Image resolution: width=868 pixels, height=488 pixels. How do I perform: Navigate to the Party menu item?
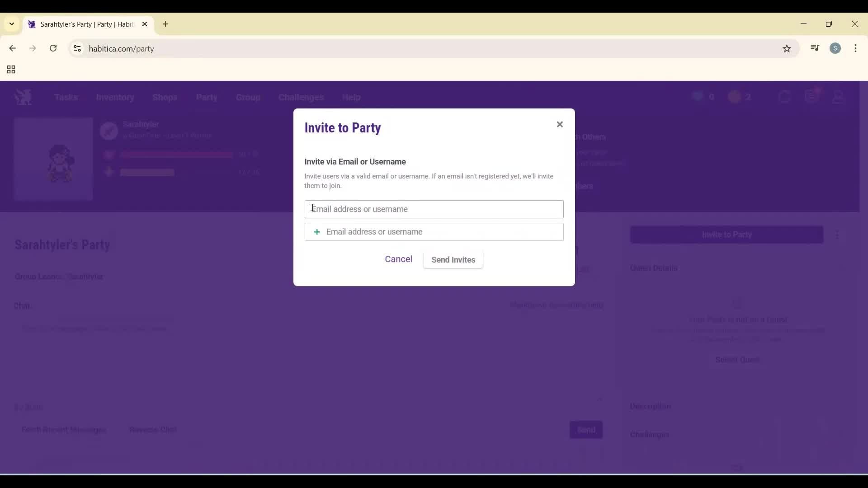207,97
